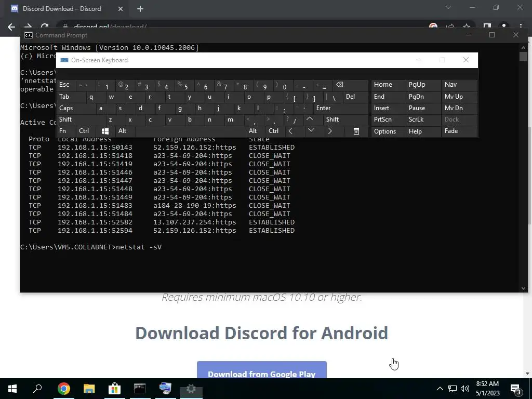532x399 pixels.
Task: Click the Help key on the keyboard
Action: [423, 131]
